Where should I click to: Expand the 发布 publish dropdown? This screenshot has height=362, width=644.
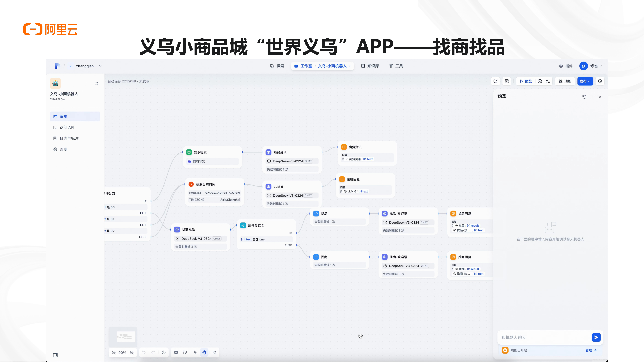pyautogui.click(x=585, y=81)
